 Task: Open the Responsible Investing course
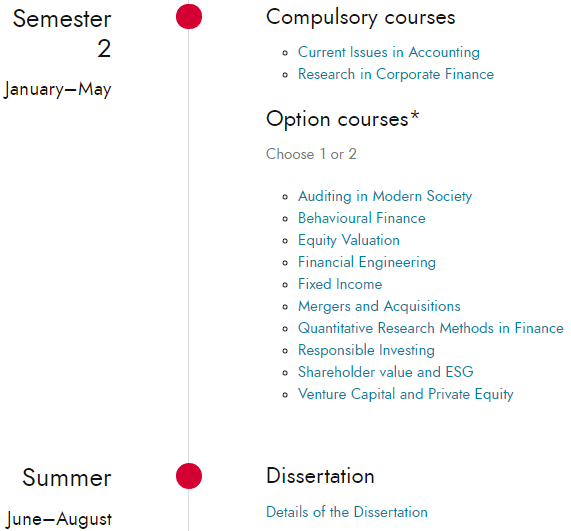click(x=366, y=350)
